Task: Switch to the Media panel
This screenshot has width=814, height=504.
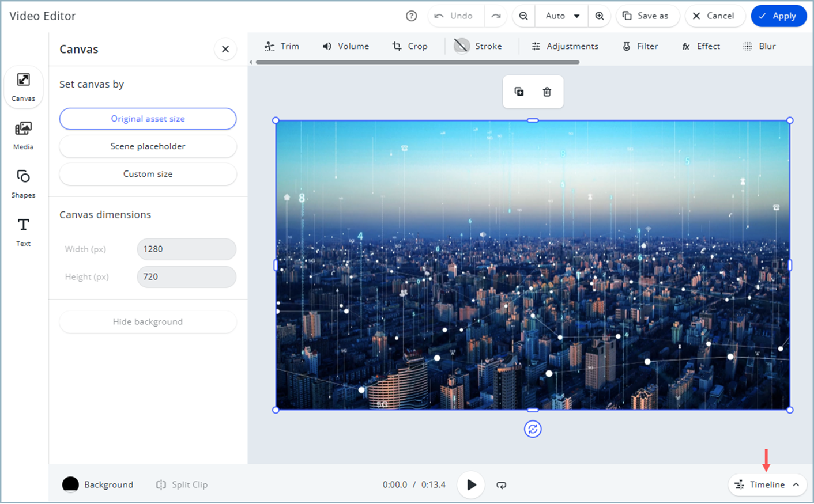Action: click(x=23, y=134)
